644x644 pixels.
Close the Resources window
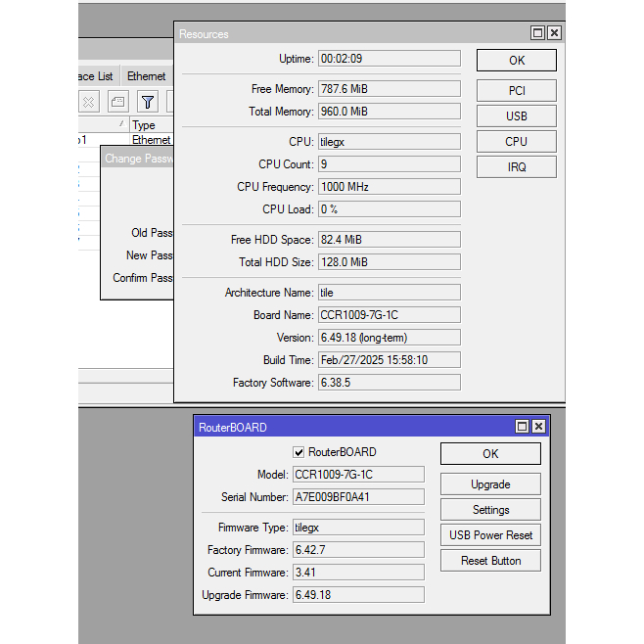tap(554, 33)
